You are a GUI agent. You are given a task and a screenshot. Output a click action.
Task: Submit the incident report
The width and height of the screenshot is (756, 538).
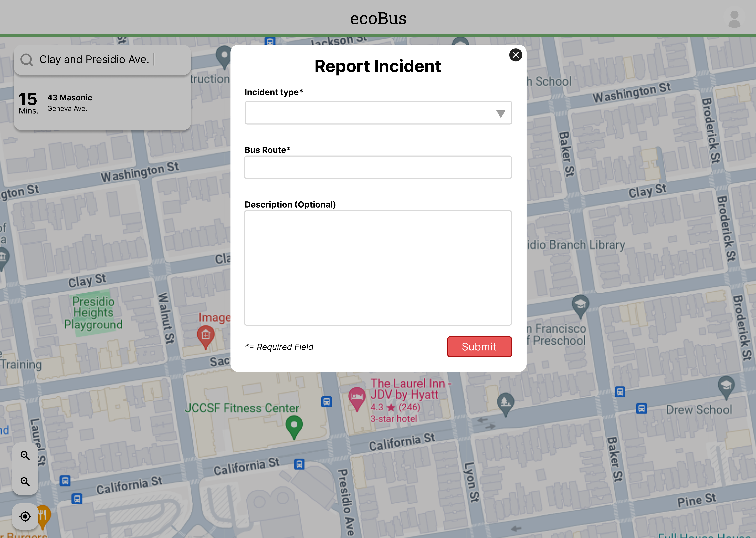(x=479, y=347)
